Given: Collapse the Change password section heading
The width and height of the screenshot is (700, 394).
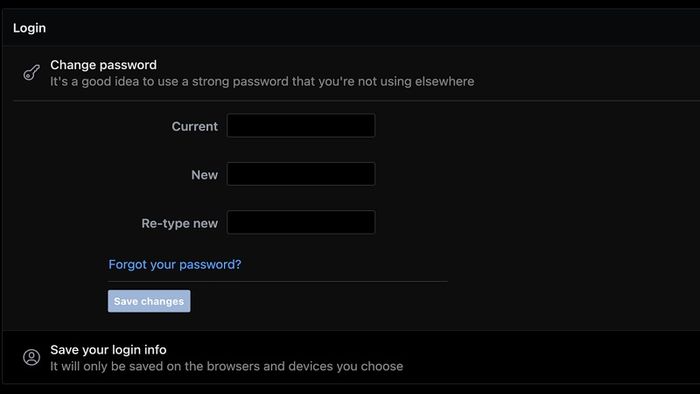Looking at the screenshot, I should 351,73.
